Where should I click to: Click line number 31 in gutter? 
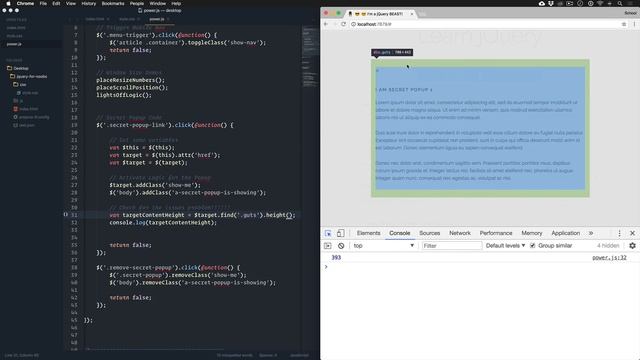[74, 215]
